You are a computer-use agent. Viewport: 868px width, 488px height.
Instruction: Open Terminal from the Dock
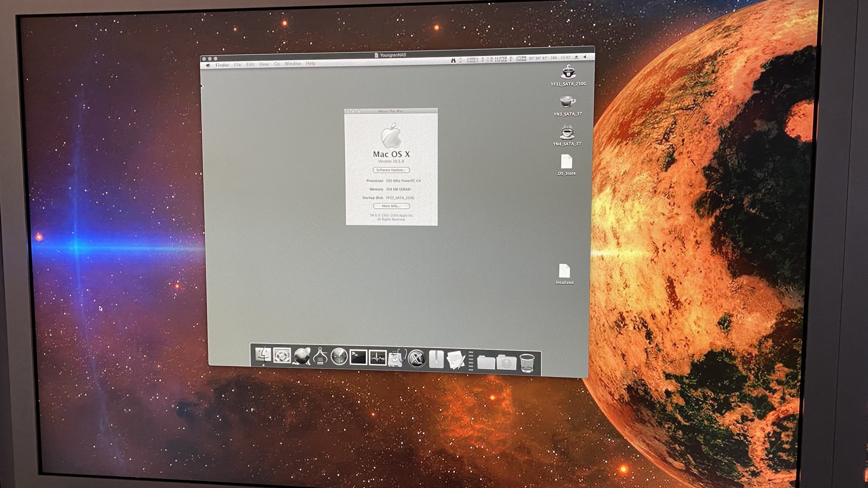pos(358,357)
